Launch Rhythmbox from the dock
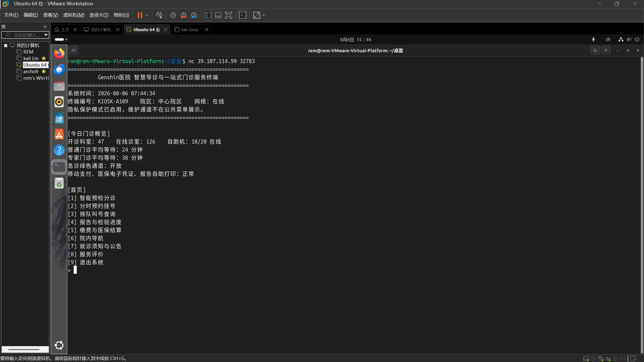This screenshot has height=362, width=644. tap(59, 102)
